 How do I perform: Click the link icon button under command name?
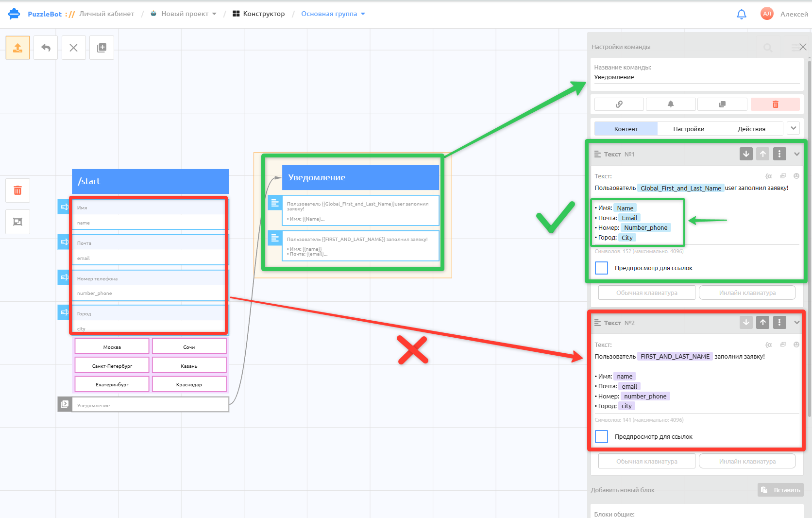click(619, 104)
